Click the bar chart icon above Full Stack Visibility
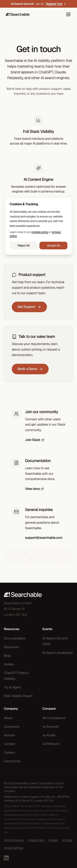Image resolution: width=77 pixels, height=868 pixels. [38, 120]
